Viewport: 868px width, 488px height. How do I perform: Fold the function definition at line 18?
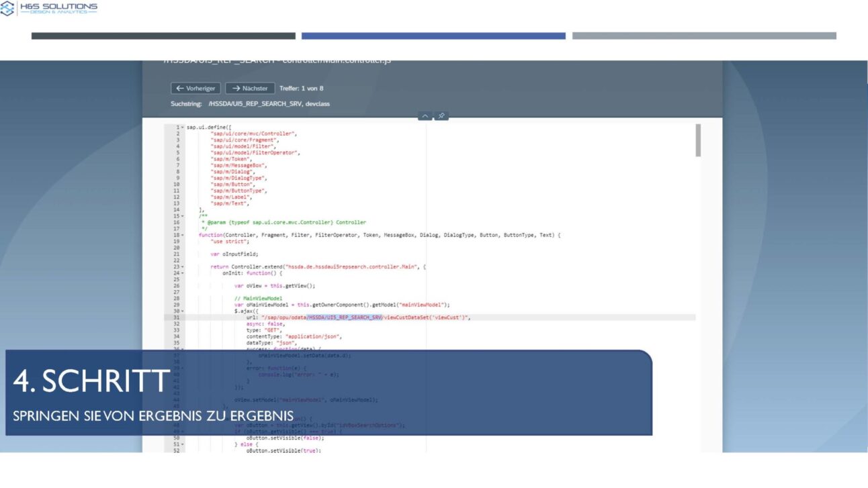tap(182, 235)
